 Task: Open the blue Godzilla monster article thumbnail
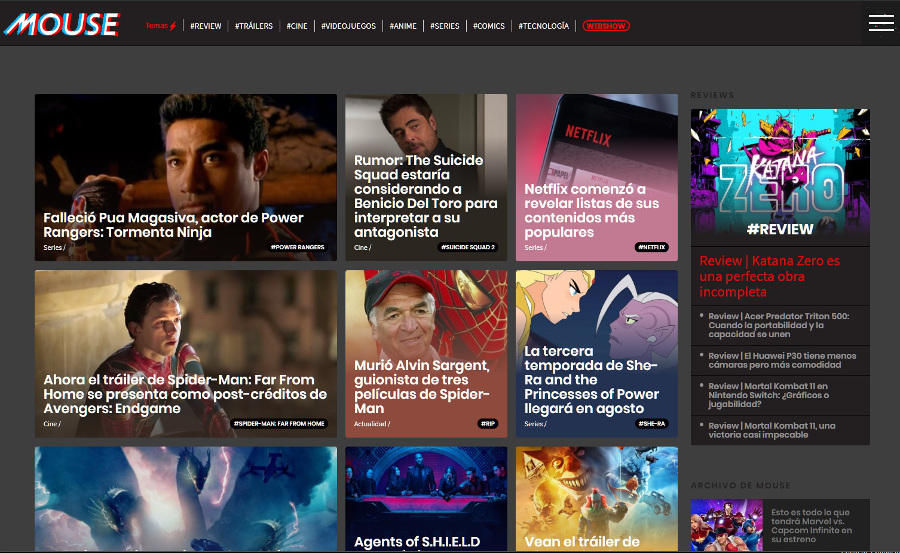186,498
